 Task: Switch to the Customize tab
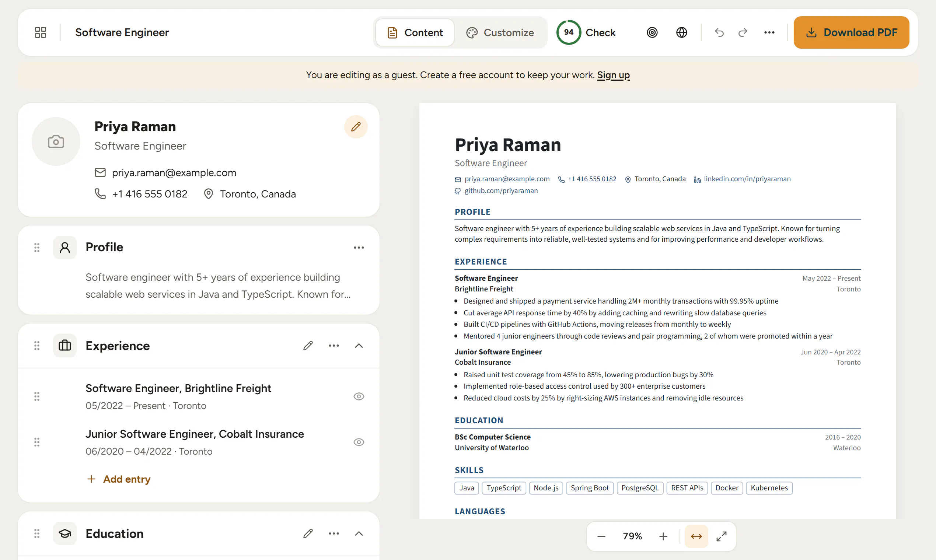tap(500, 32)
